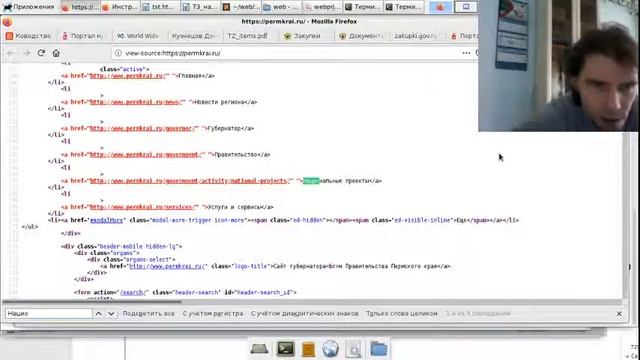Launch Terminal from the dock

click(x=285, y=349)
